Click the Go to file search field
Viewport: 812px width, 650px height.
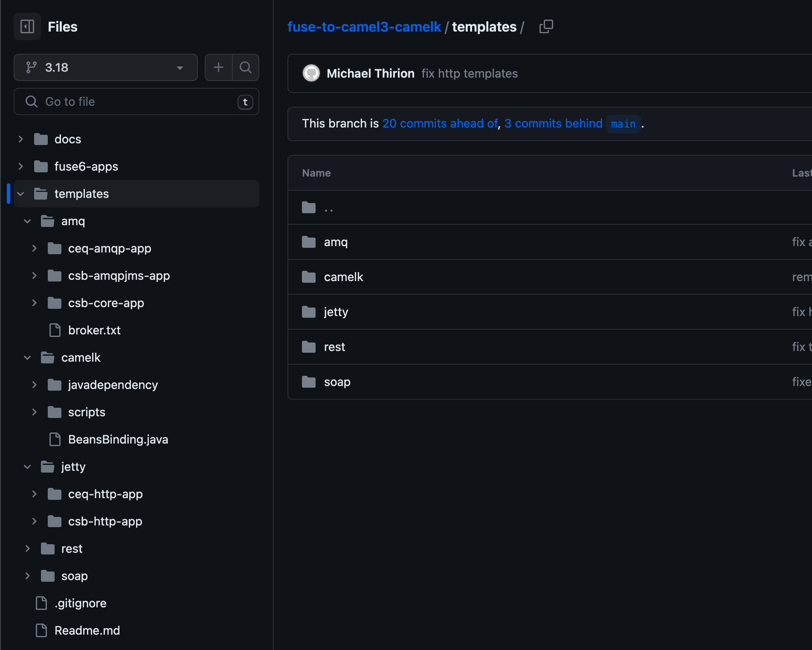click(x=128, y=102)
